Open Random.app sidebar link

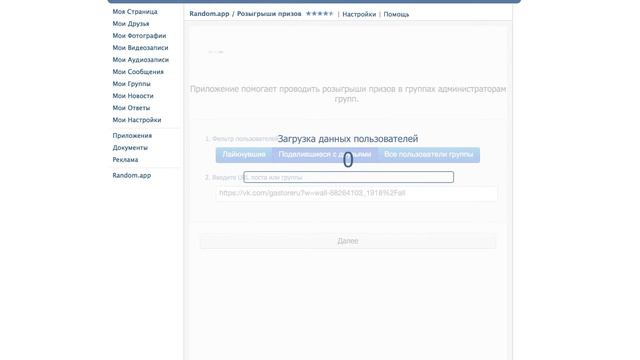point(131,176)
